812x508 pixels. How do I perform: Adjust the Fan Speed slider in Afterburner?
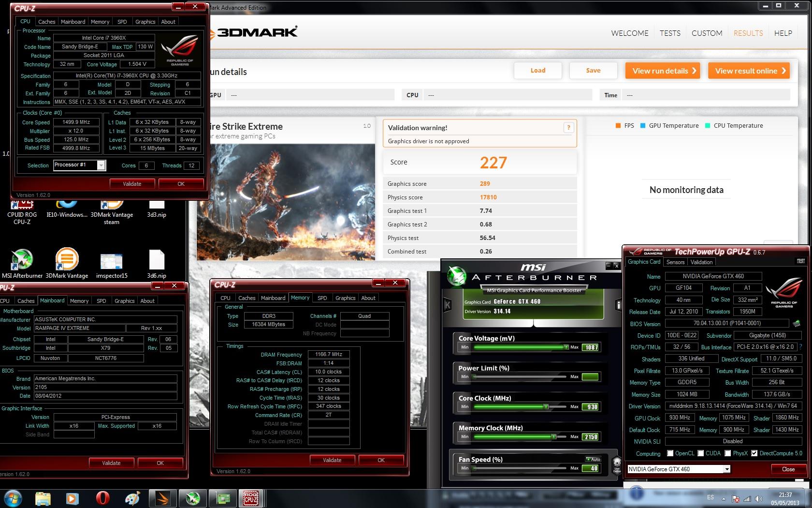[520, 468]
